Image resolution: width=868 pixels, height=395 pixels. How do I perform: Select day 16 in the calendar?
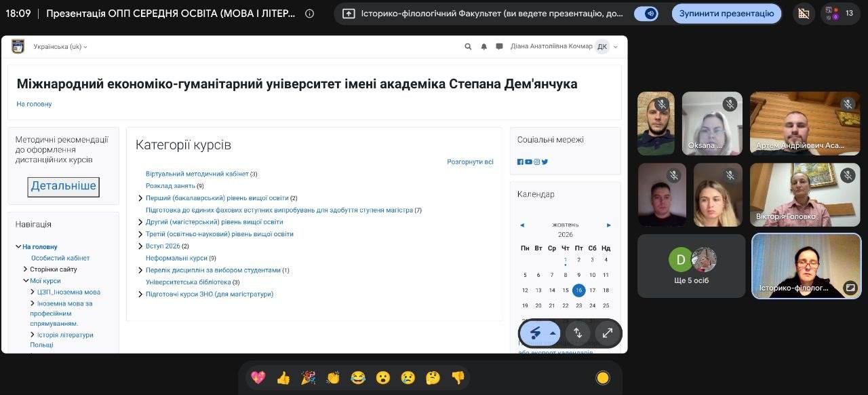(578, 290)
